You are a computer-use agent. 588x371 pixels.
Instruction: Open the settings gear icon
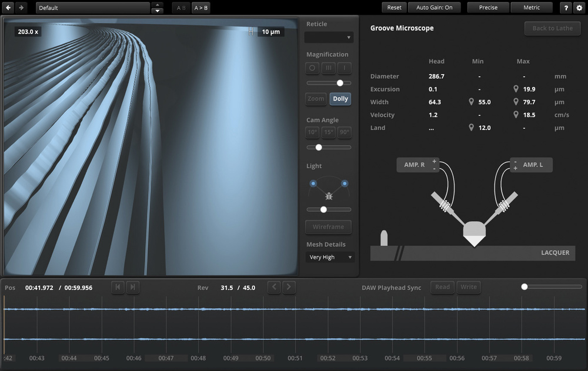[x=579, y=8]
